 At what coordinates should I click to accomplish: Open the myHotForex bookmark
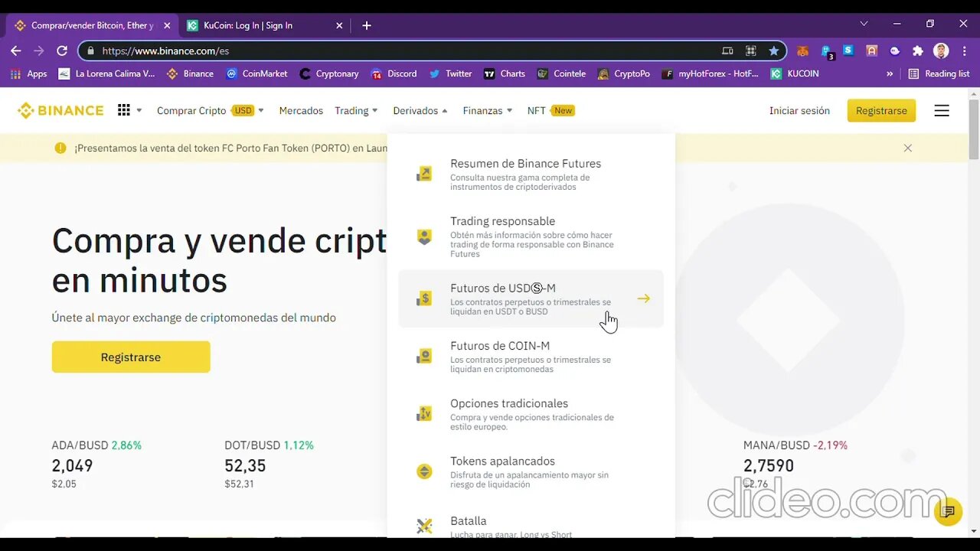coord(710,73)
